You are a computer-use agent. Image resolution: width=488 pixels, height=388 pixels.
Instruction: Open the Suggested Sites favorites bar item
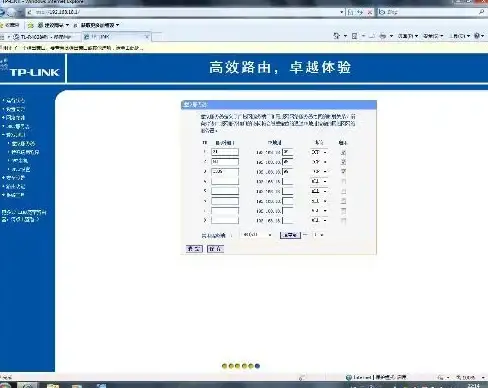(x=53, y=25)
